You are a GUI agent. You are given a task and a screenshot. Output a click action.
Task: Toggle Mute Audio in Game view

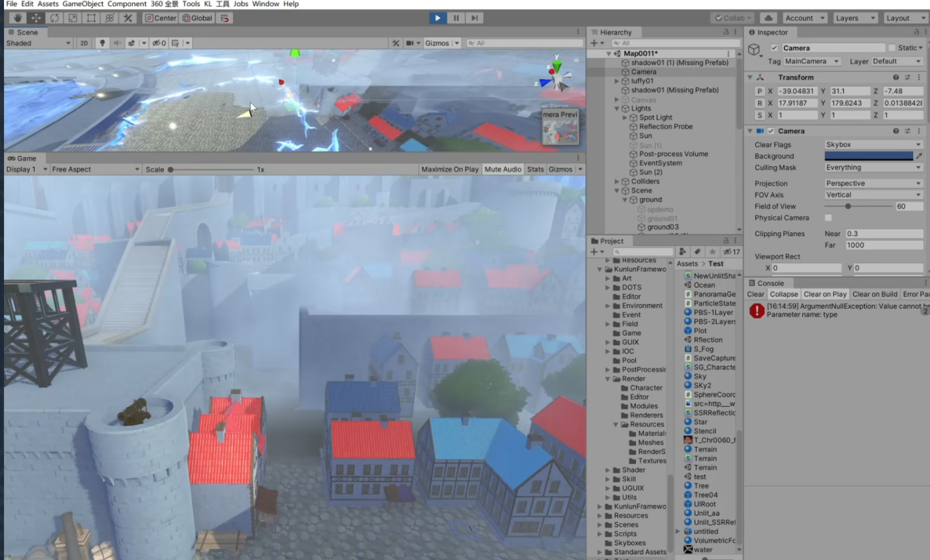coord(502,169)
